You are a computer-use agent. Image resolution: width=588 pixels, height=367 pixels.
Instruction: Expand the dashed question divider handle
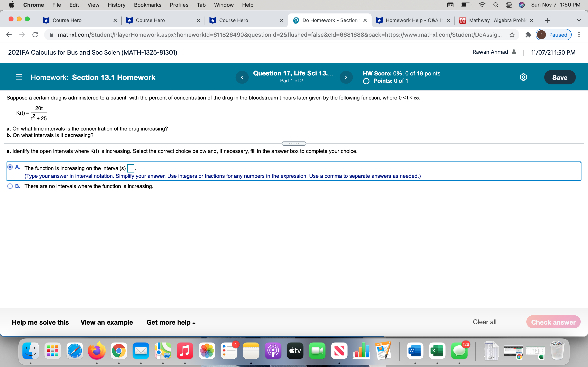294,144
